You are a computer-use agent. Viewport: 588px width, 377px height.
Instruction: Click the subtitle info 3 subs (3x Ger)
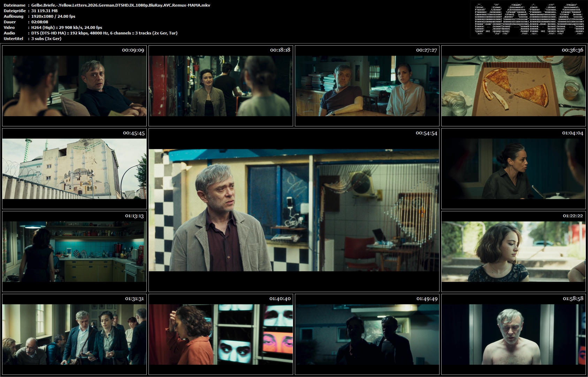point(46,39)
